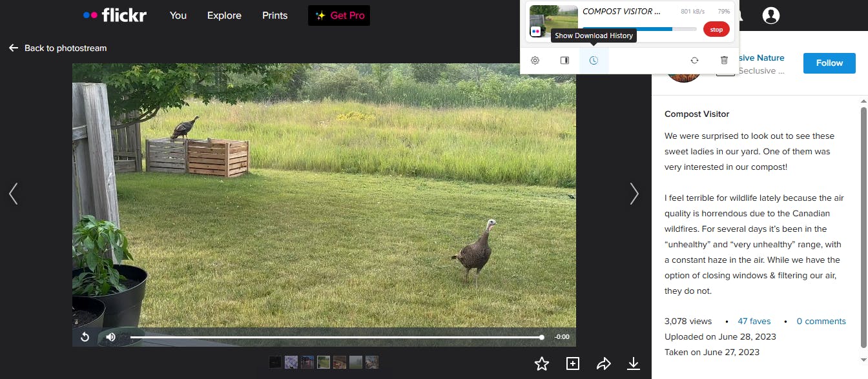Open the download manager settings gear
The height and width of the screenshot is (379, 868).
click(x=535, y=60)
